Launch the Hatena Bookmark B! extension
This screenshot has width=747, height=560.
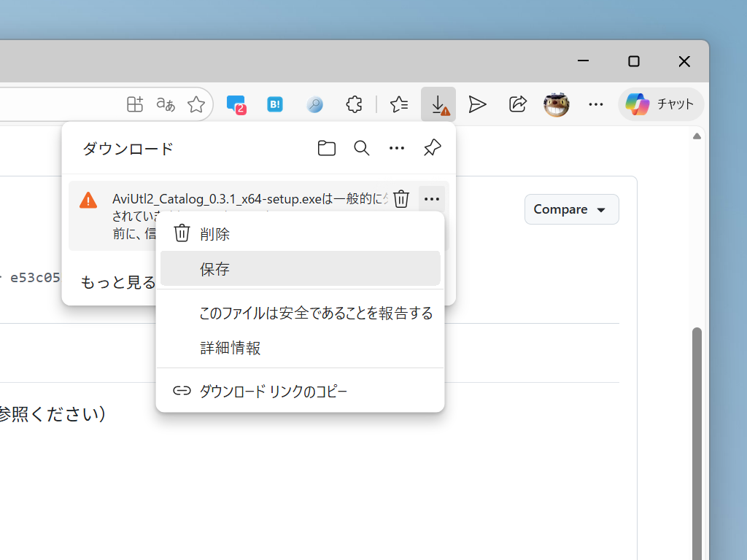pos(274,104)
